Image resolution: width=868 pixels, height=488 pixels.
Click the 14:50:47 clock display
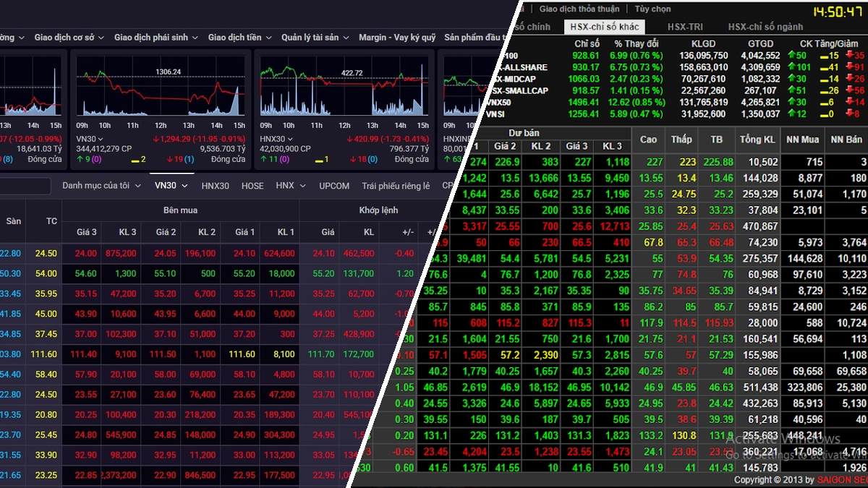838,12
